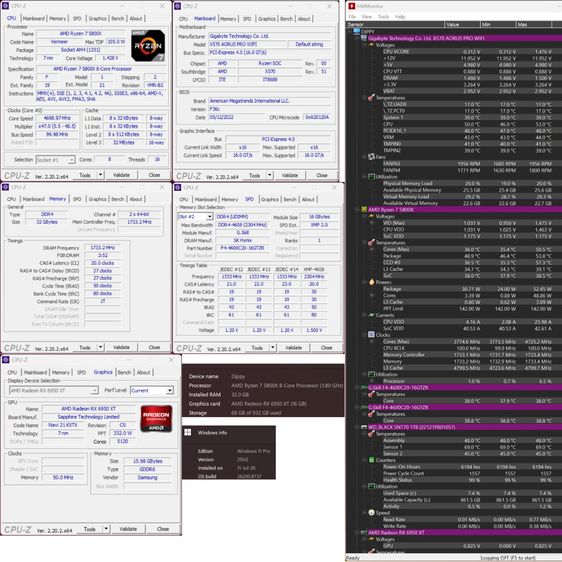Click Close button in CPU-Z Memory window
Viewport: 562px width, 562px height.
(x=154, y=347)
